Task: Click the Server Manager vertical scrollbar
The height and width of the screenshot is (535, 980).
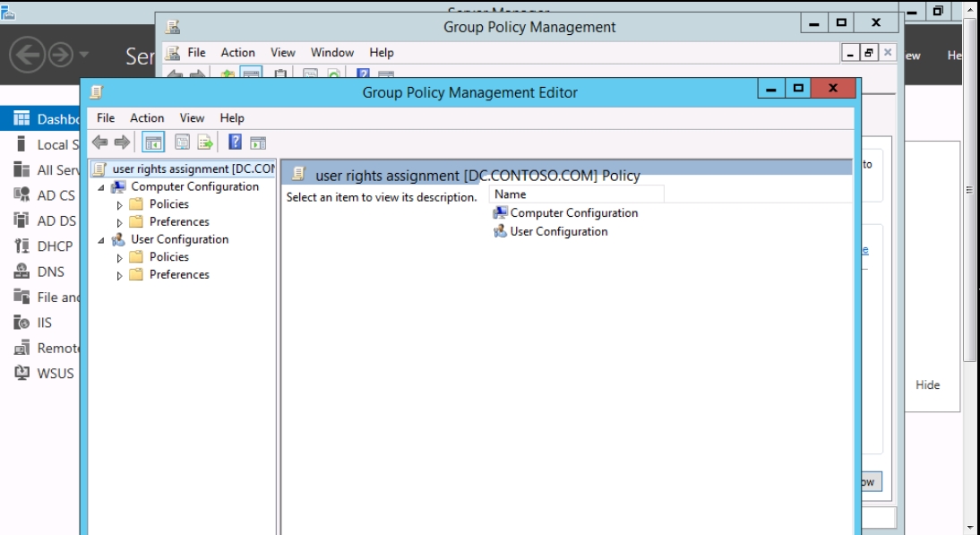Action: coord(970,190)
